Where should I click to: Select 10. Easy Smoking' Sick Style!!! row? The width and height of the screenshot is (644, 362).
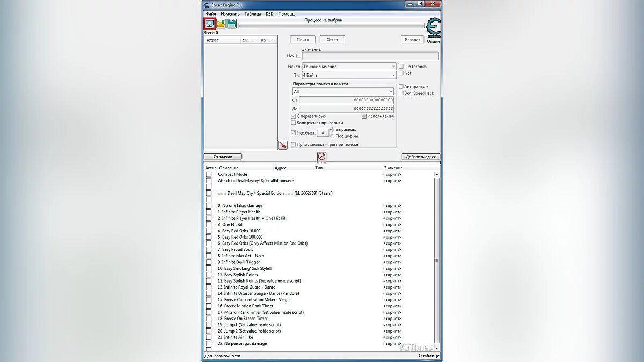click(319, 268)
